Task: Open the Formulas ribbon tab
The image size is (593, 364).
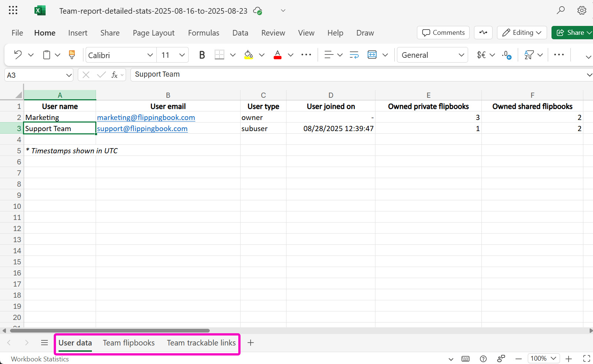Action: point(203,33)
